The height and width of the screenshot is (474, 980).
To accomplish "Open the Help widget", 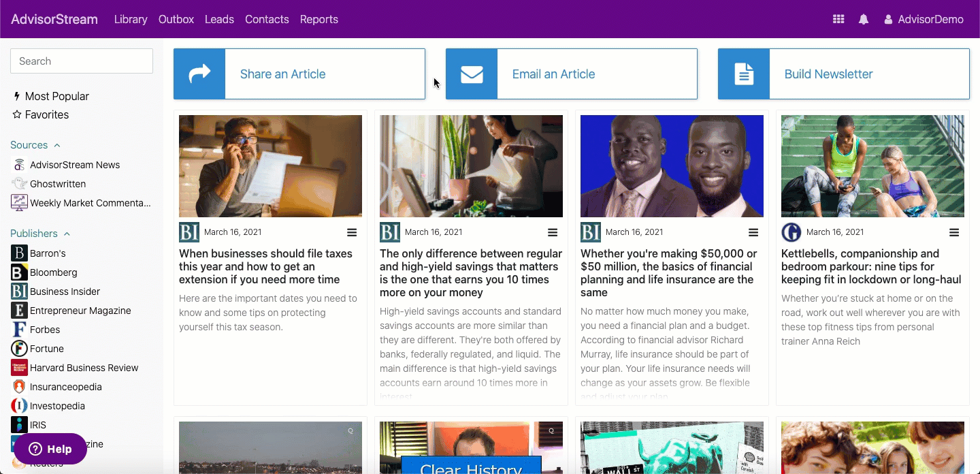I will click(50, 449).
